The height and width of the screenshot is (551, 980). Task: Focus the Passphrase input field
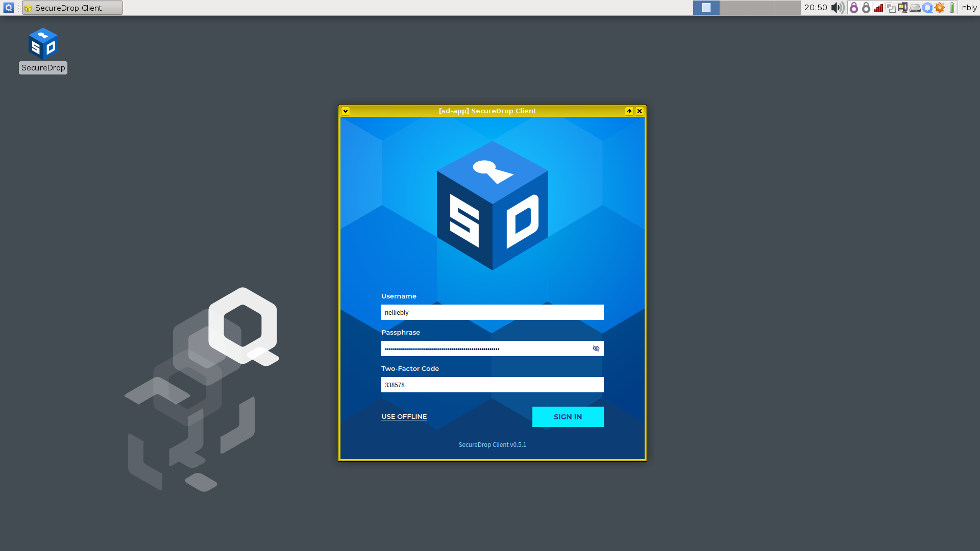click(x=493, y=348)
